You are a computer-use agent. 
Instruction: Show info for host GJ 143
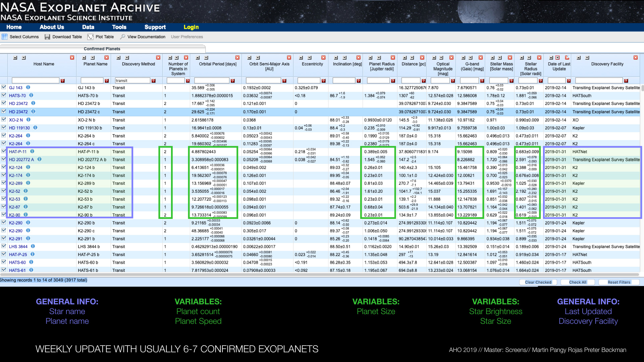[28, 87]
